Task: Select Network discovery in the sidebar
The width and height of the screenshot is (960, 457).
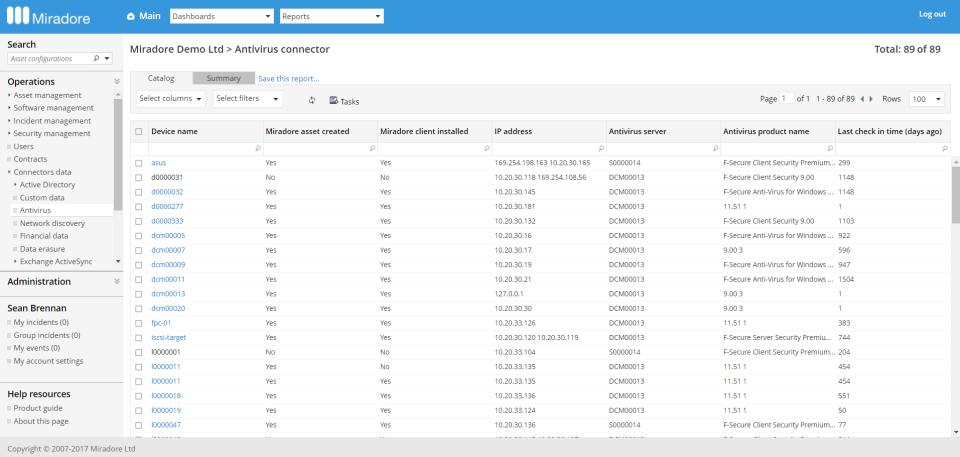Action: click(x=52, y=224)
